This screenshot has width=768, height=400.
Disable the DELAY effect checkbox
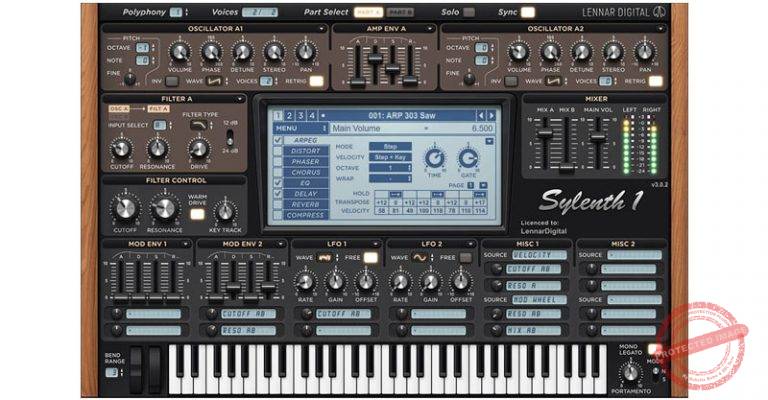pos(278,194)
